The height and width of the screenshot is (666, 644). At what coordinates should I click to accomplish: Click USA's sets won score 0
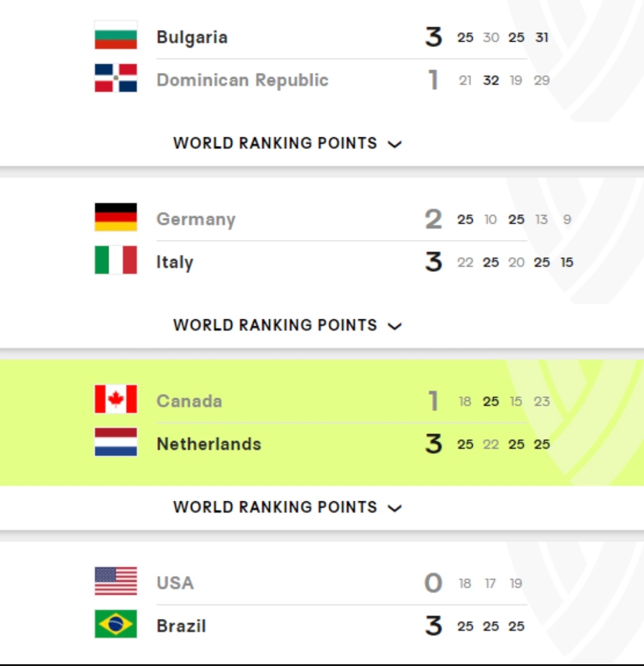[x=433, y=583]
